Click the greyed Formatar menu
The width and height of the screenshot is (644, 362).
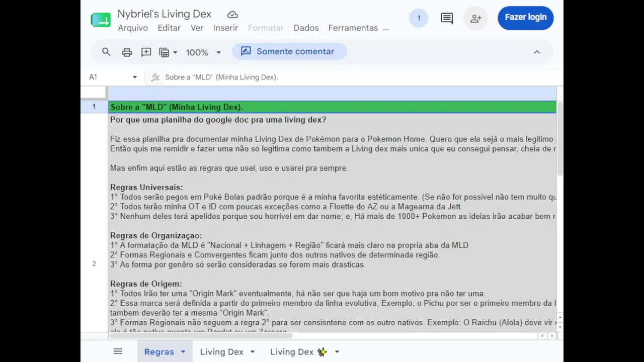266,28
